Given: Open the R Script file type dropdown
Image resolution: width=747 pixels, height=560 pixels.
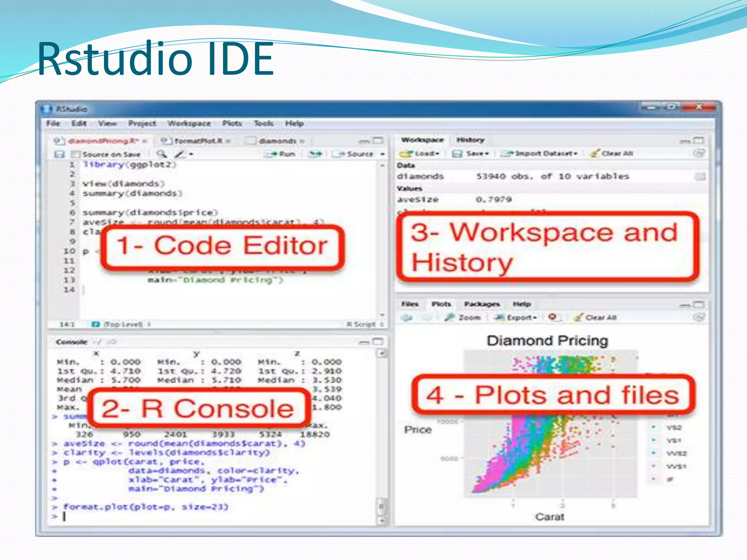Looking at the screenshot, I should (x=365, y=324).
